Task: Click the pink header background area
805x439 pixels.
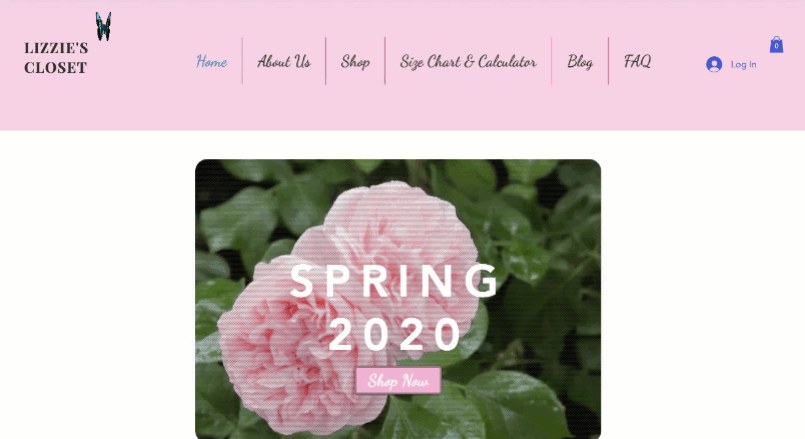Action: [402, 108]
